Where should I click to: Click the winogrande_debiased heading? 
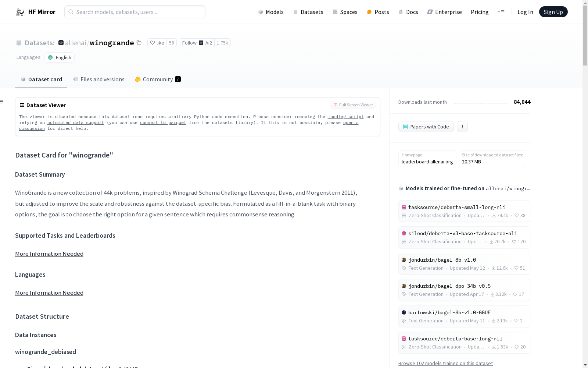(x=46, y=352)
